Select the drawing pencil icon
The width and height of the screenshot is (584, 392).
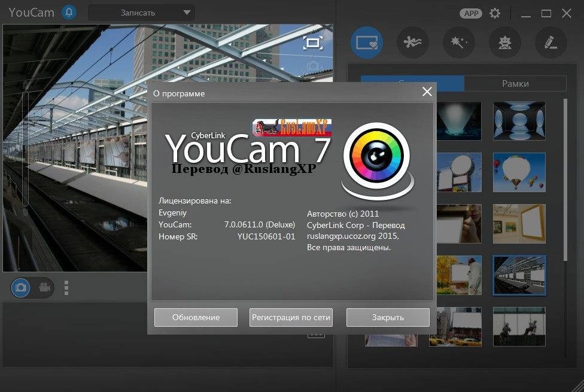coord(551,42)
